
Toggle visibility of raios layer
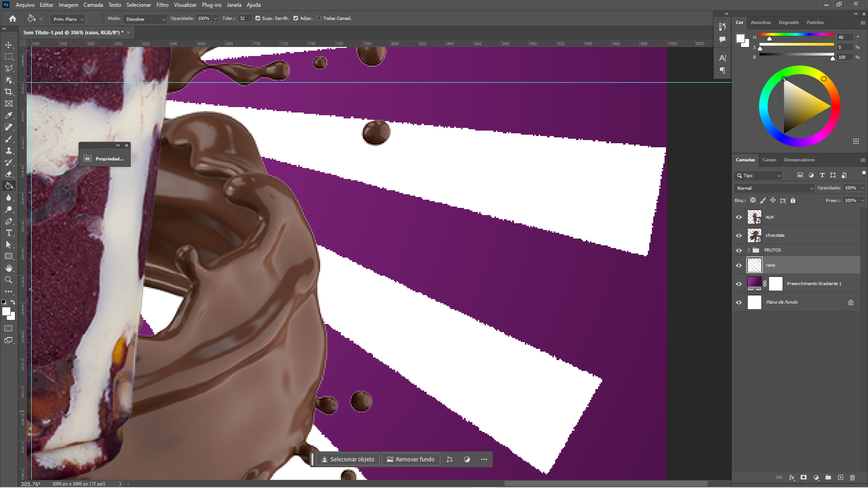739,265
